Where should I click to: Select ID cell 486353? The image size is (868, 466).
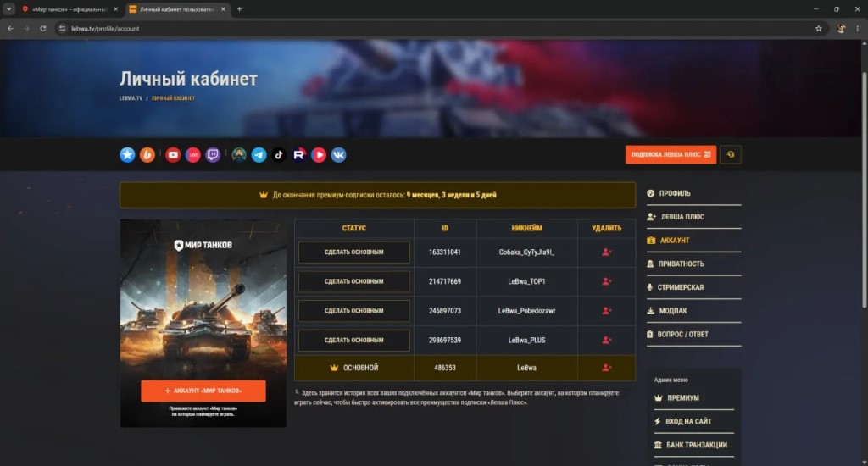click(x=444, y=368)
